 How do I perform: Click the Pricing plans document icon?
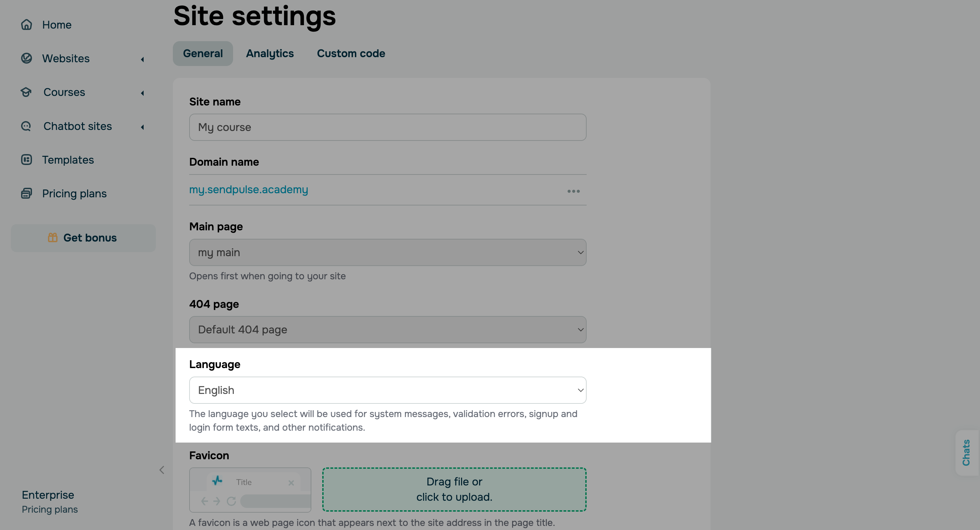click(x=26, y=193)
